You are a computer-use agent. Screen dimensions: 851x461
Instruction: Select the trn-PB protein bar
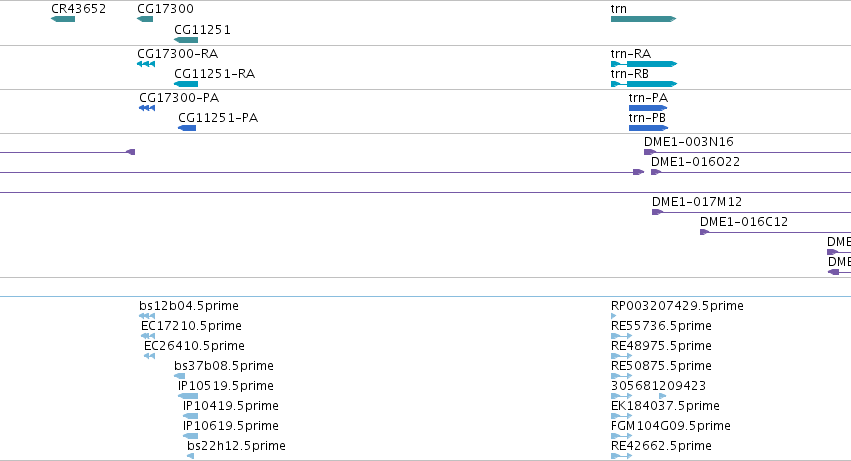point(648,128)
